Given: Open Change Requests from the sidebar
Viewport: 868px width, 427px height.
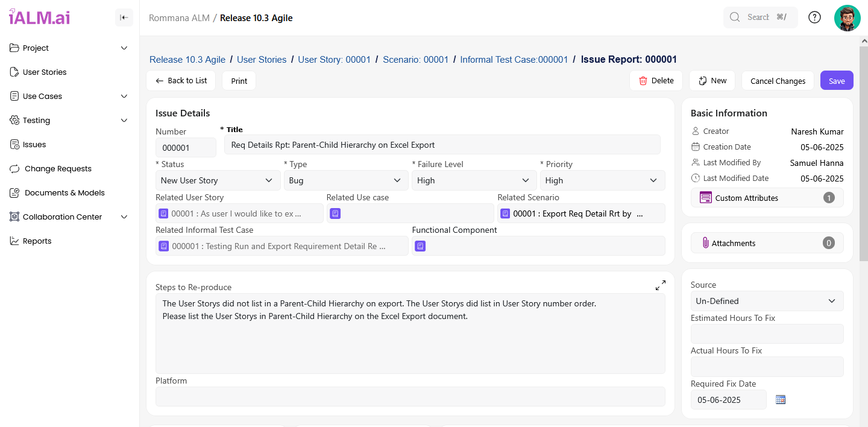Looking at the screenshot, I should pyautogui.click(x=58, y=168).
